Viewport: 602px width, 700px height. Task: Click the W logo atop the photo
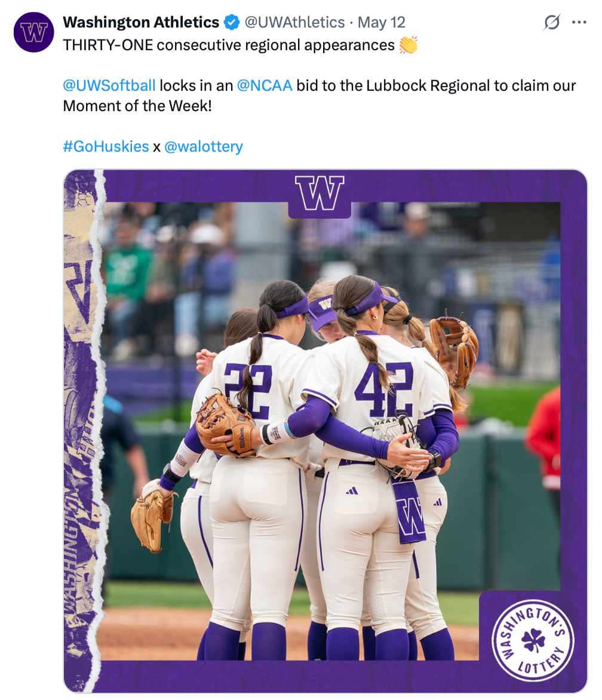coord(320,194)
